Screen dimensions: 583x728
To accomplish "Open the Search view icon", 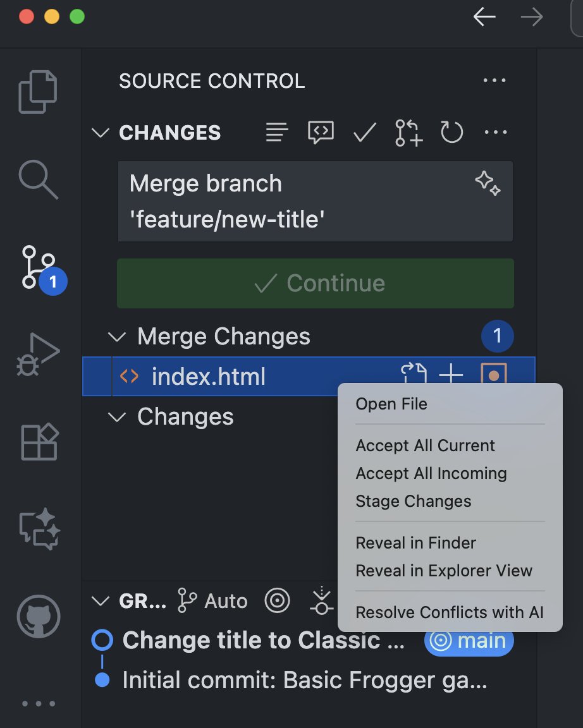I will click(38, 179).
